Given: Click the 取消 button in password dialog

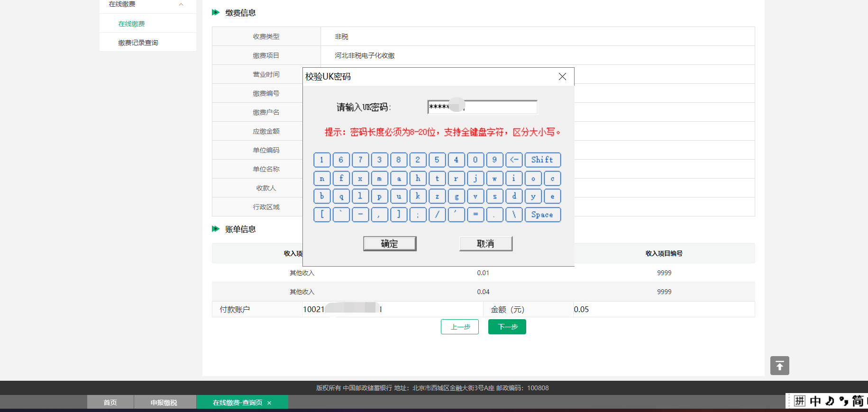Looking at the screenshot, I should pyautogui.click(x=485, y=243).
